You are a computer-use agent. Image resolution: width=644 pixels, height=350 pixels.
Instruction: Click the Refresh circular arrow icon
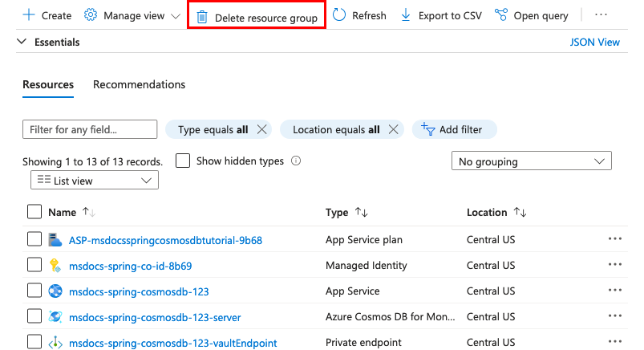pos(338,14)
